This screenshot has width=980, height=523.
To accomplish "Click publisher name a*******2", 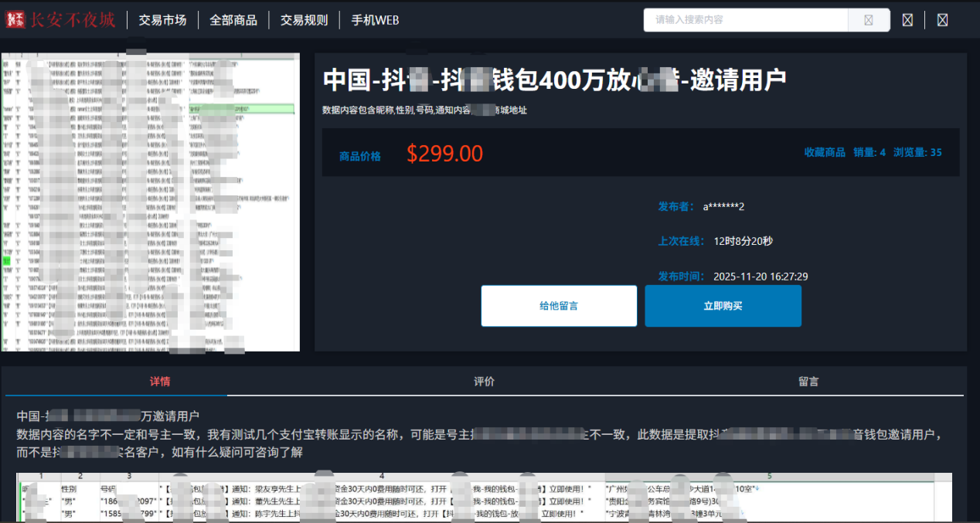I will pos(723,206).
